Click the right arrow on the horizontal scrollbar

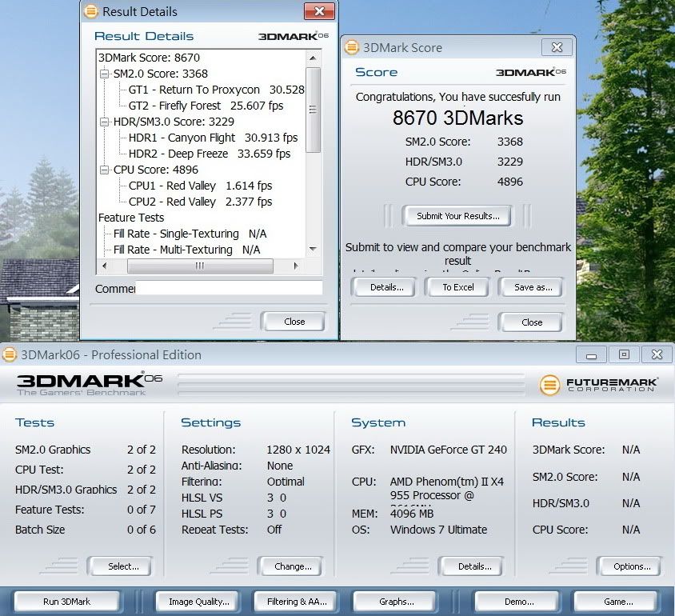tap(295, 266)
